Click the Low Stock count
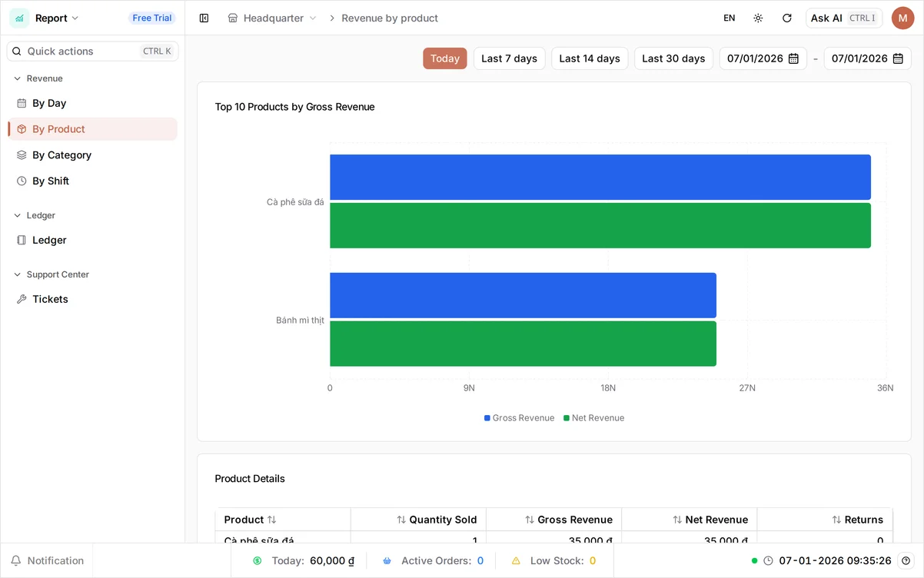924x578 pixels. tap(593, 561)
